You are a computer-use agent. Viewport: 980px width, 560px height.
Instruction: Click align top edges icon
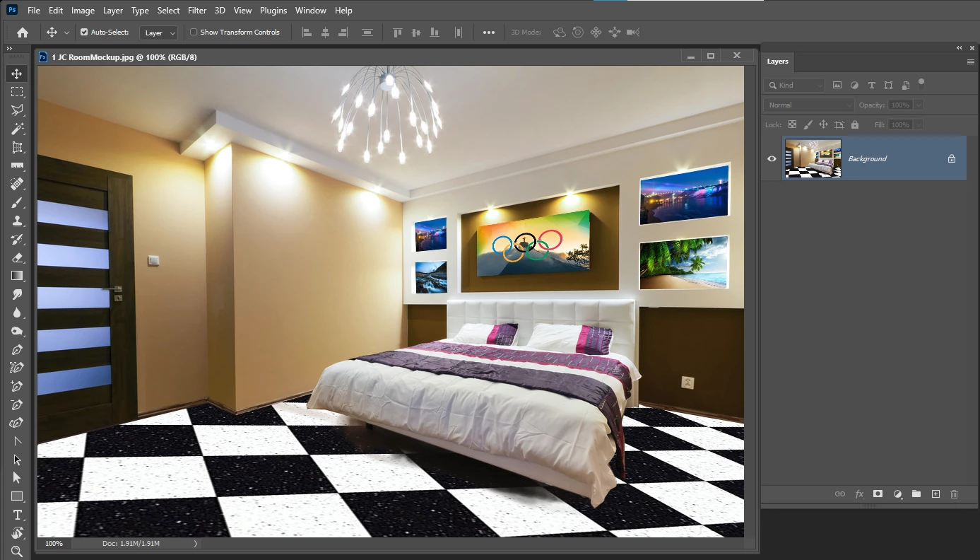point(397,33)
